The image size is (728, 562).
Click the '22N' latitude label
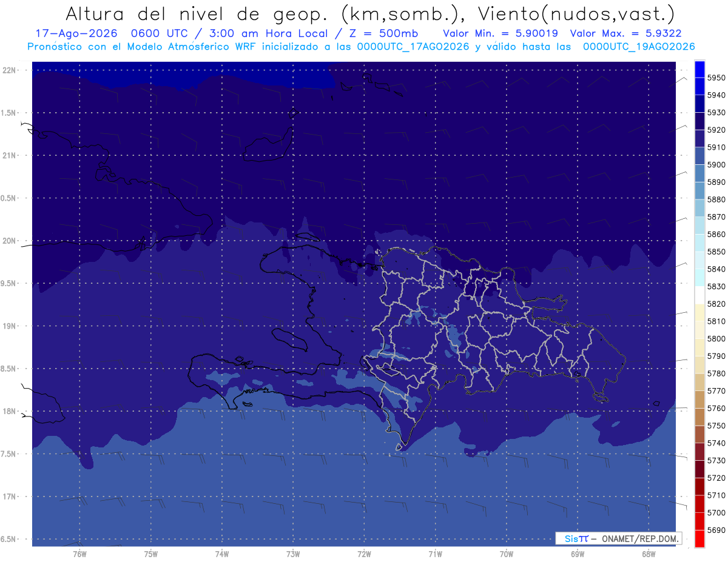click(10, 70)
